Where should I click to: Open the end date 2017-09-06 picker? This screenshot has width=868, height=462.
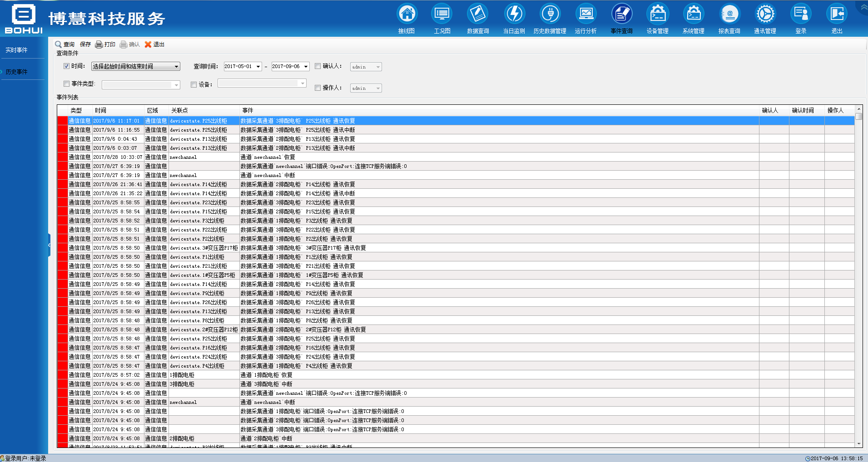click(x=306, y=67)
